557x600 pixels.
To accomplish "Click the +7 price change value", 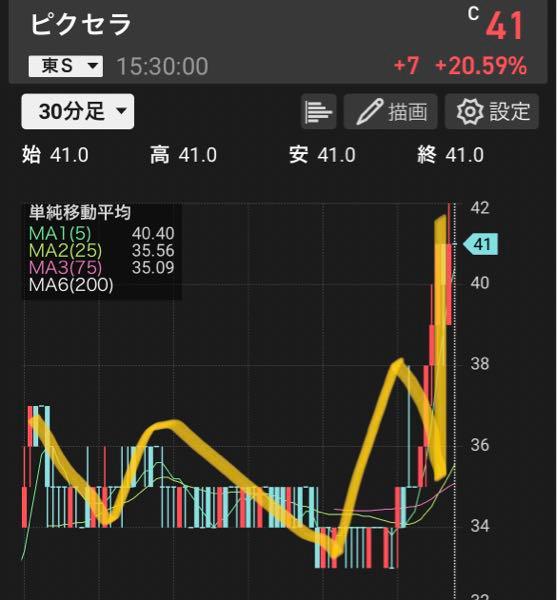I will coord(406,65).
